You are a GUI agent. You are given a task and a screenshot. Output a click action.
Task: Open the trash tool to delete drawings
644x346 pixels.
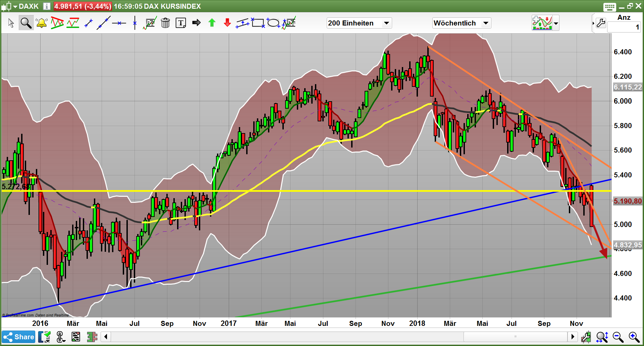165,22
